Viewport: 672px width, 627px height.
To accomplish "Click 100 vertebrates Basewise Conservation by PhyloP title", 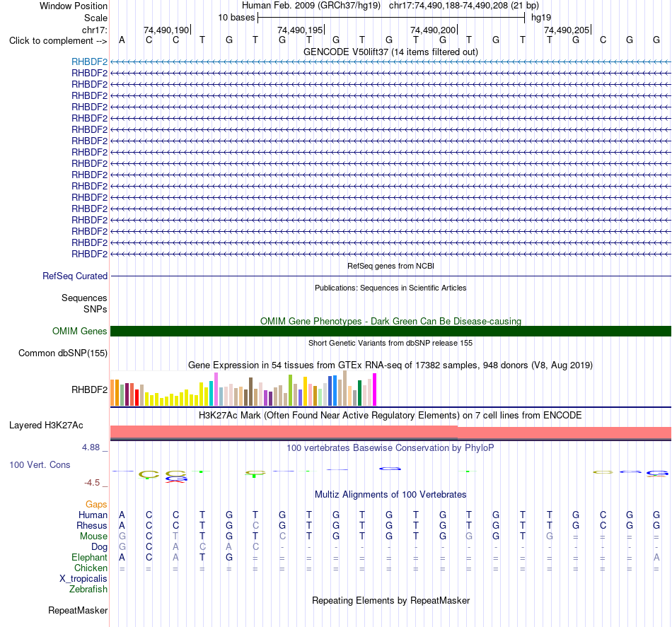I will coord(390,447).
